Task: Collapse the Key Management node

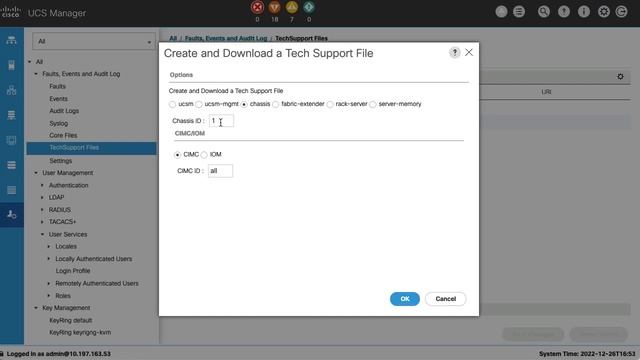Action: click(36, 308)
